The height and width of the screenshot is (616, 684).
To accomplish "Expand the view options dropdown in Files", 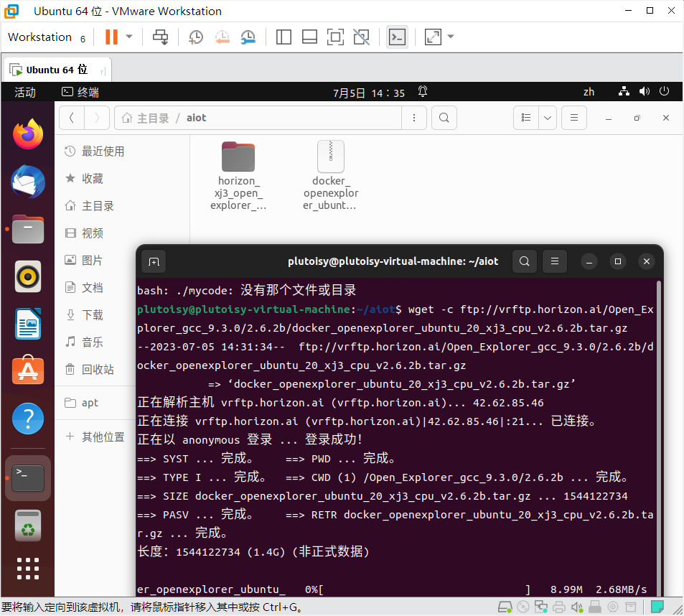I will (548, 118).
